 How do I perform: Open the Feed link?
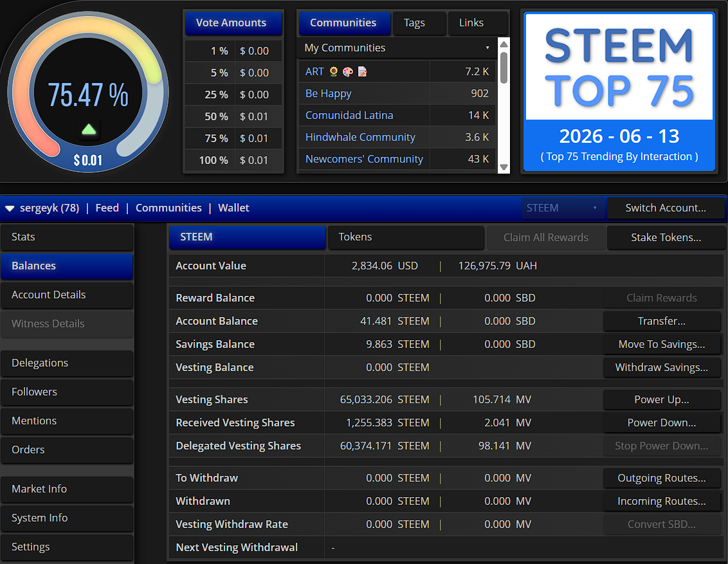coord(107,208)
